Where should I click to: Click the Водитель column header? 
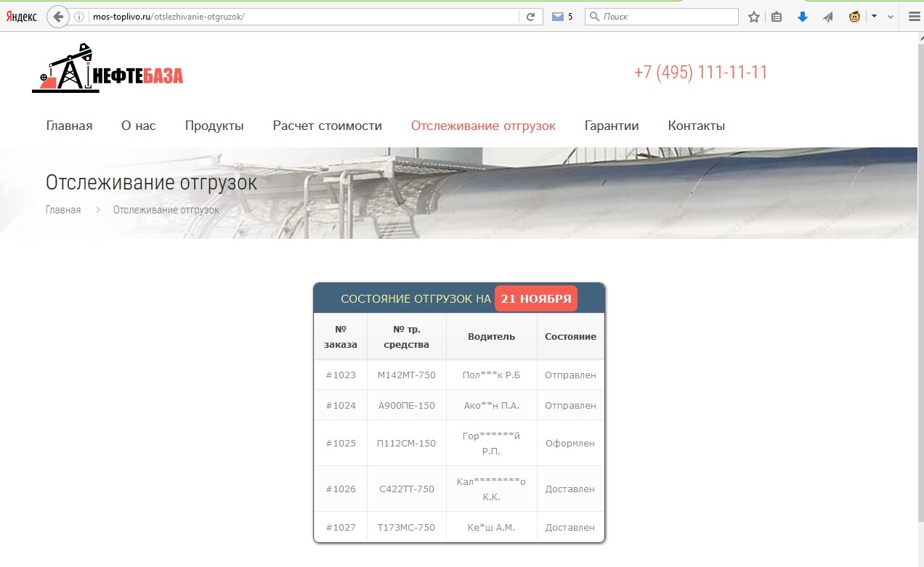[x=492, y=336]
